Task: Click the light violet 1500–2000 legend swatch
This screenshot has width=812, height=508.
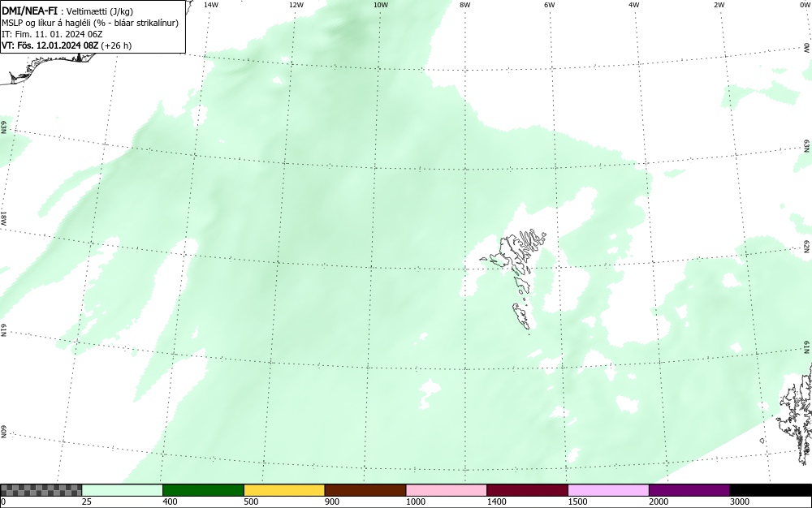Action: click(x=608, y=490)
